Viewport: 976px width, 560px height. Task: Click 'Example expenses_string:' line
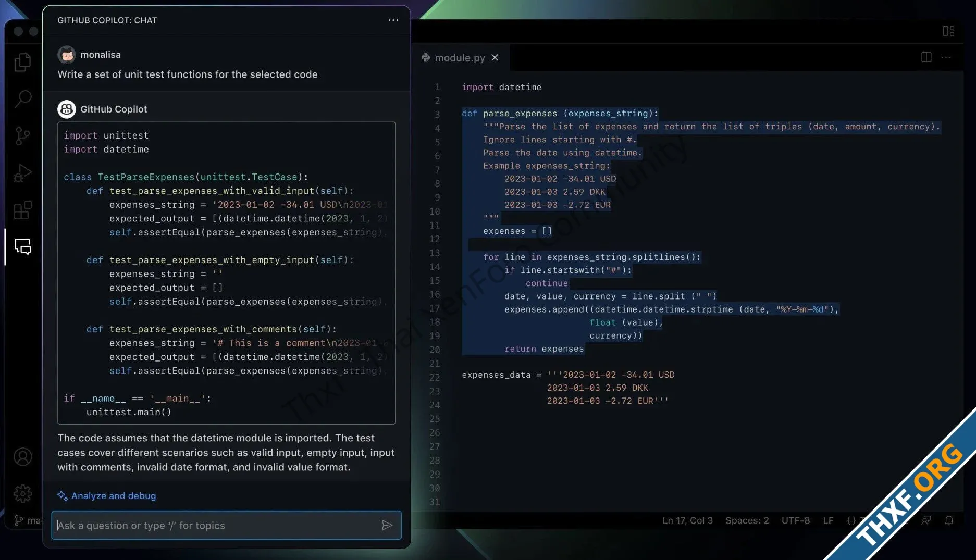(x=547, y=165)
